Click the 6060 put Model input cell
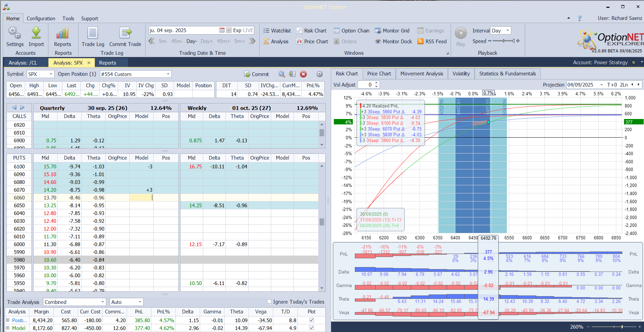Image resolution: width=644 pixels, height=332 pixels. coord(141,197)
